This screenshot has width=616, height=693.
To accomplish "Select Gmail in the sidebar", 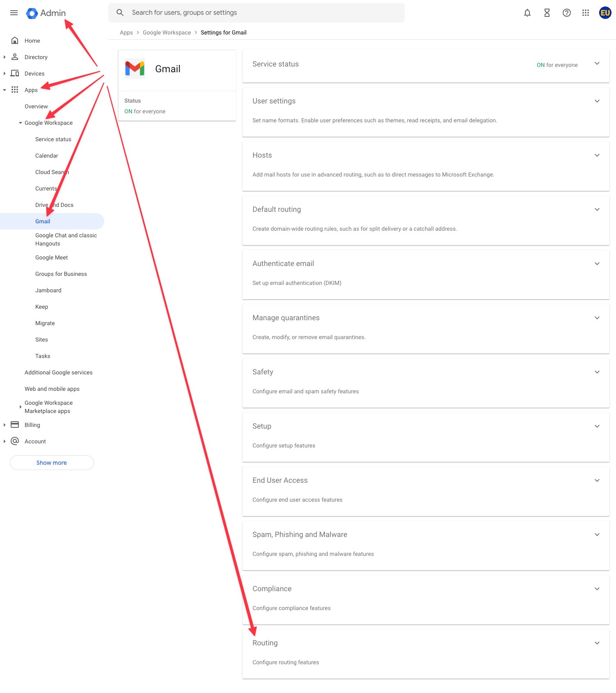I will coord(43,221).
